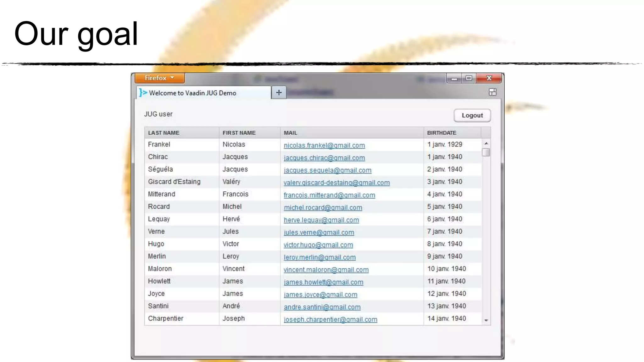Click victor.hugo@gmail.com email link
This screenshot has width=644, height=362.
pos(318,245)
